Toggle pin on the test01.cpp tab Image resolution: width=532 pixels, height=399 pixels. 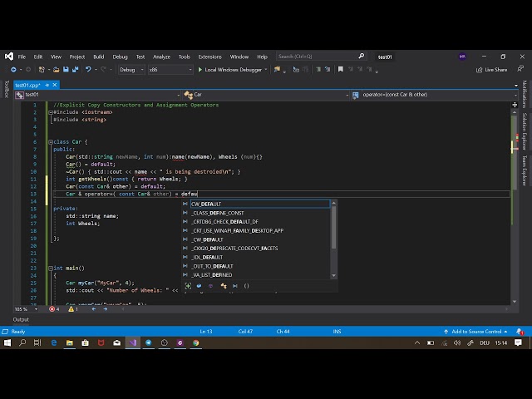47,85
